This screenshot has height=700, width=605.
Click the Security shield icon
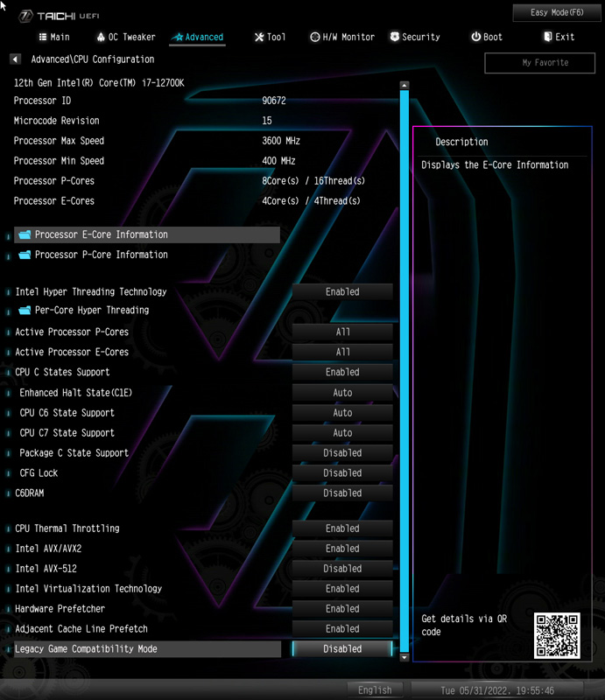[x=395, y=37]
